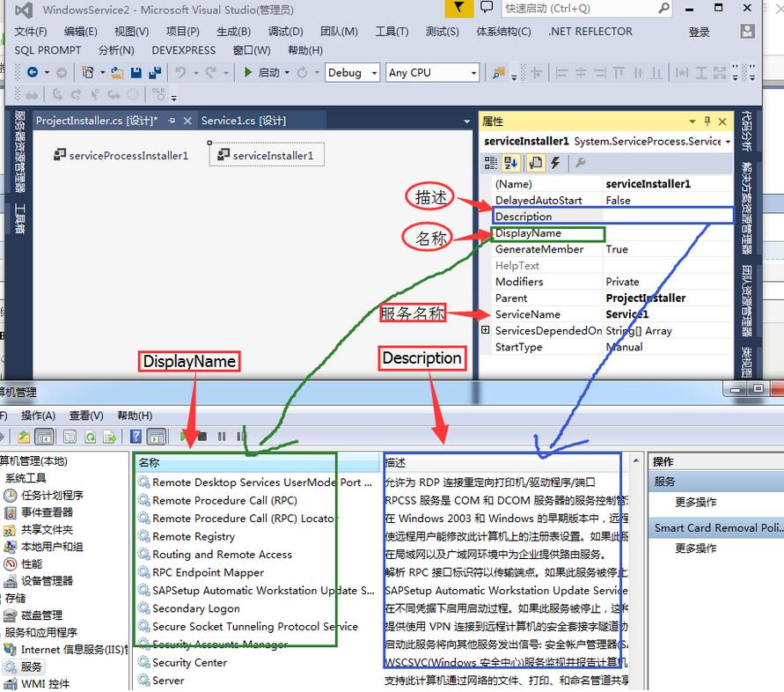Click the Save All disks icon
The width and height of the screenshot is (784, 692).
(155, 72)
